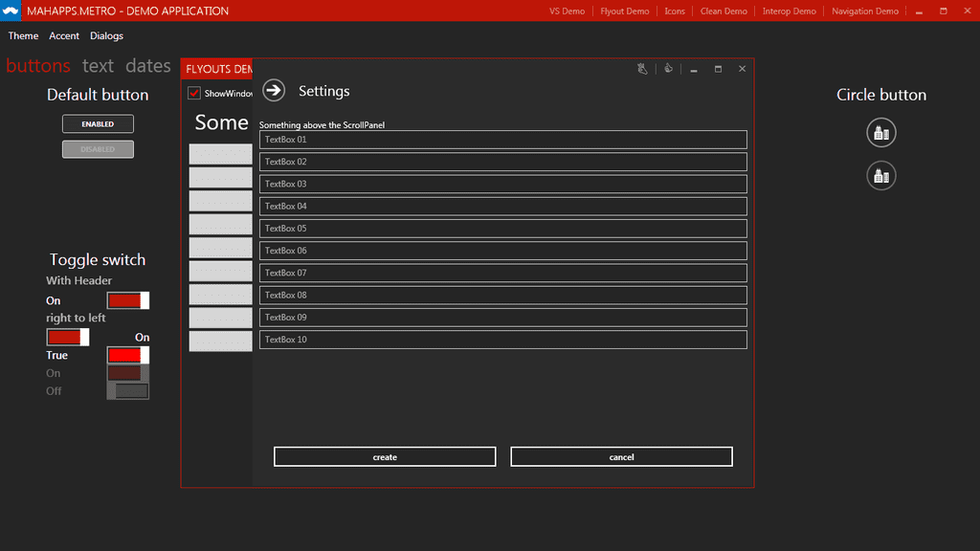Toggle the ShowWindow checkbox
Image resolution: width=980 pixels, height=551 pixels.
(x=194, y=93)
